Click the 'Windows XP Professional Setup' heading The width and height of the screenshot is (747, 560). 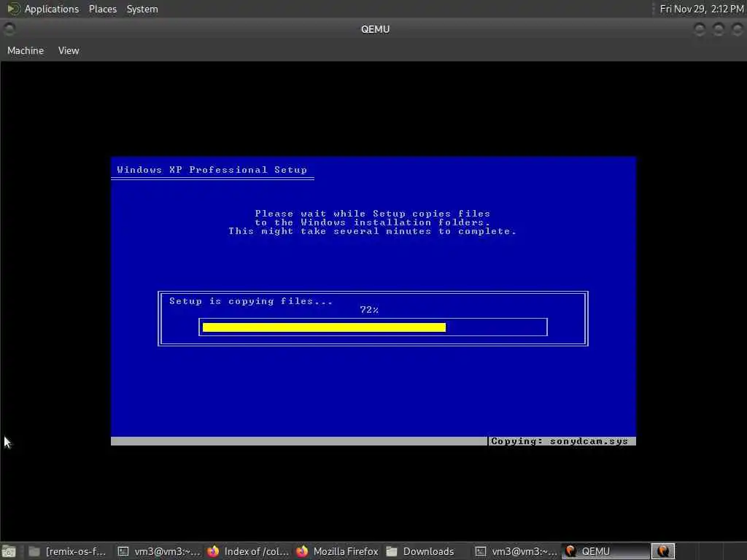coord(212,170)
